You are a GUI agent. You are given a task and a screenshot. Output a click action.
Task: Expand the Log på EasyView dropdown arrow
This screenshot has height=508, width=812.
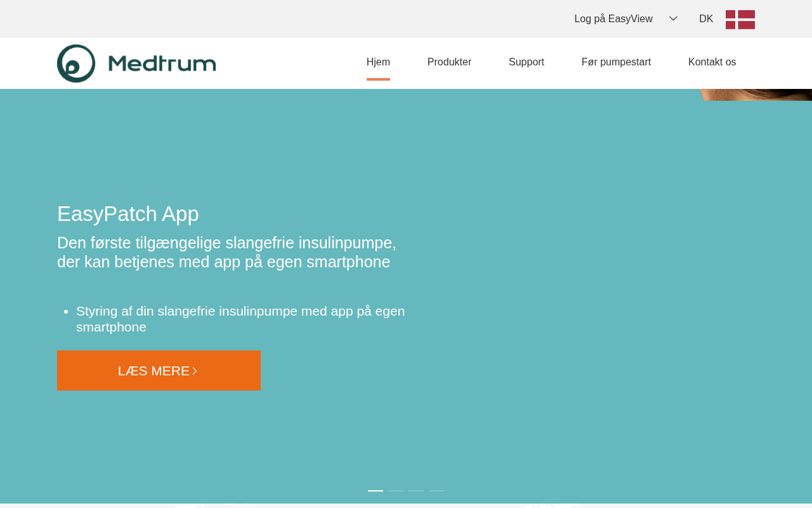tap(673, 19)
